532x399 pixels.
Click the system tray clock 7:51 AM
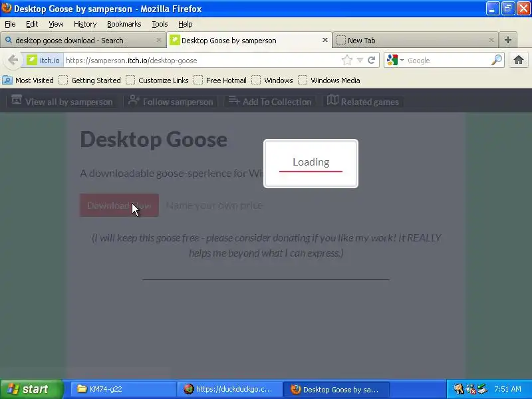[x=507, y=389]
